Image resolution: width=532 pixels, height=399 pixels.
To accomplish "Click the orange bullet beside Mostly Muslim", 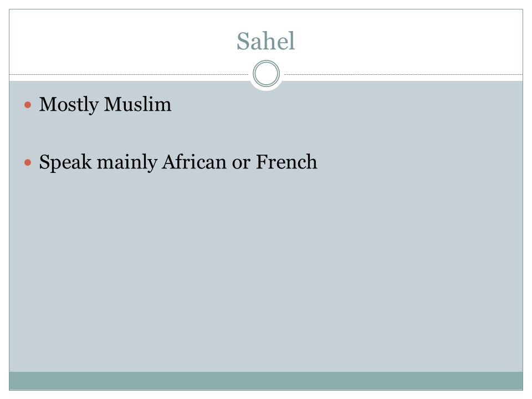I will [28, 105].
